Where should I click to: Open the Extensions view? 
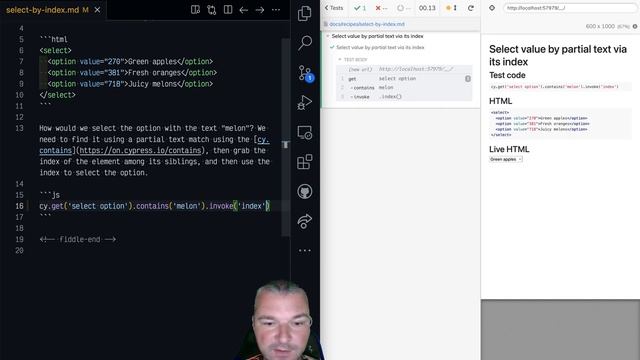(304, 162)
